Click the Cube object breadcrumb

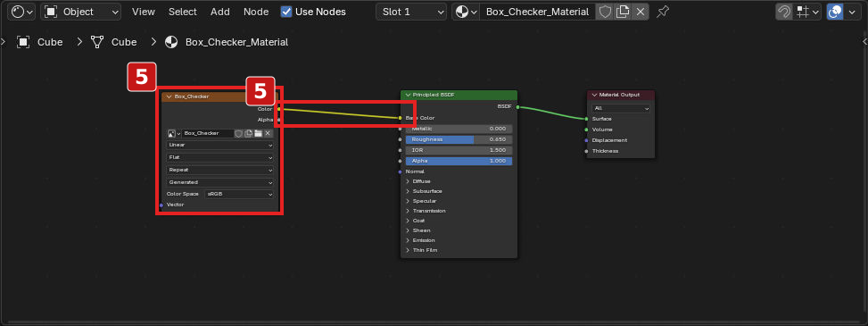click(x=40, y=42)
